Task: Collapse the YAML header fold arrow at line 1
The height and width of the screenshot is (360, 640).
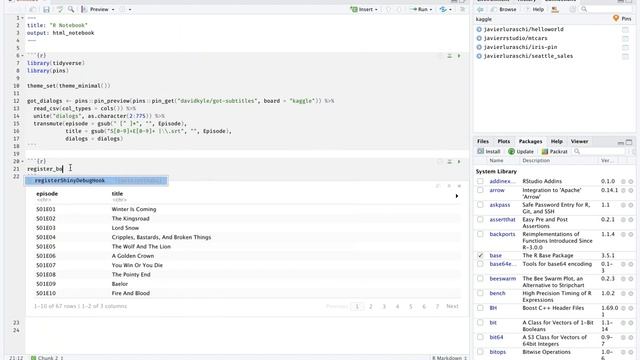Action: coord(22,18)
